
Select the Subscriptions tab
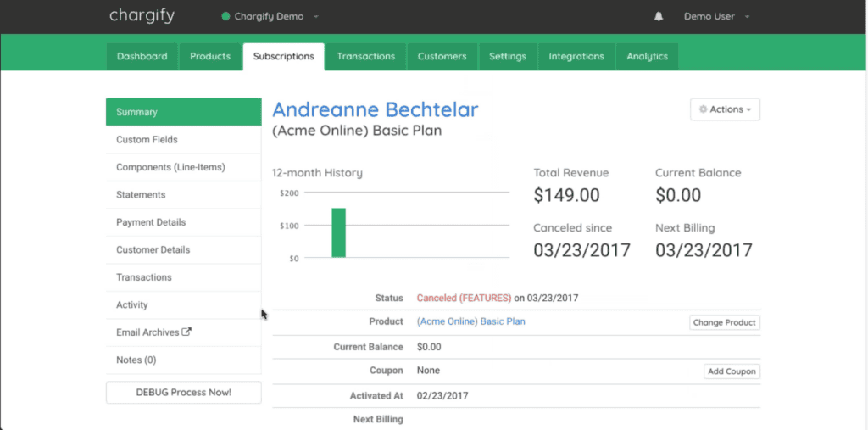pyautogui.click(x=283, y=57)
